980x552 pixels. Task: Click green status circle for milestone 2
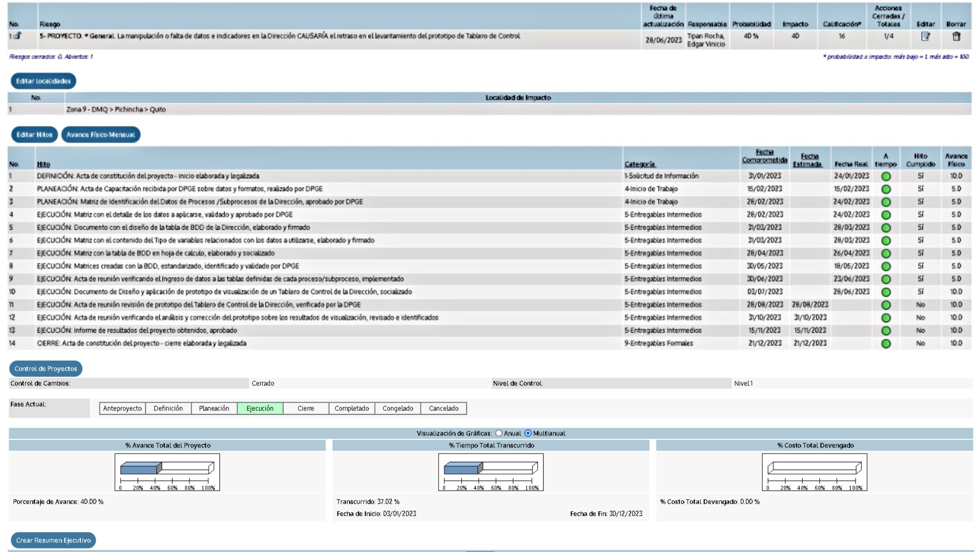[x=885, y=189]
